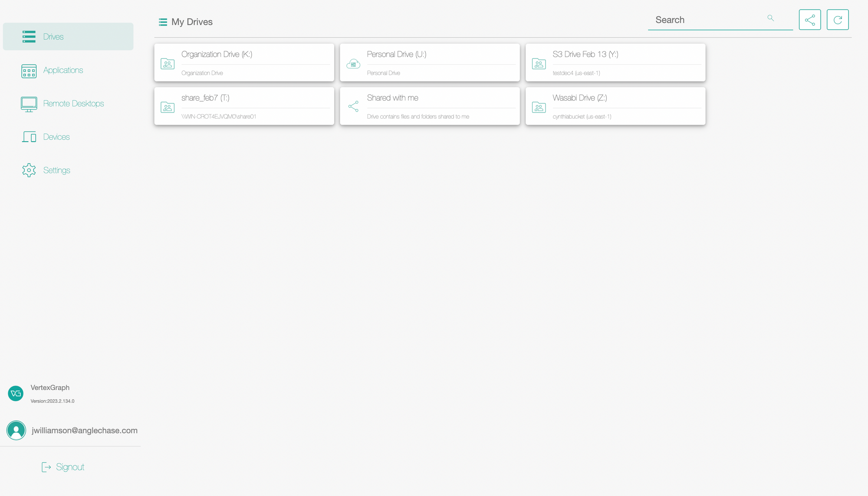Click the jwilliamson user avatar
This screenshot has width=868, height=496.
[16, 430]
